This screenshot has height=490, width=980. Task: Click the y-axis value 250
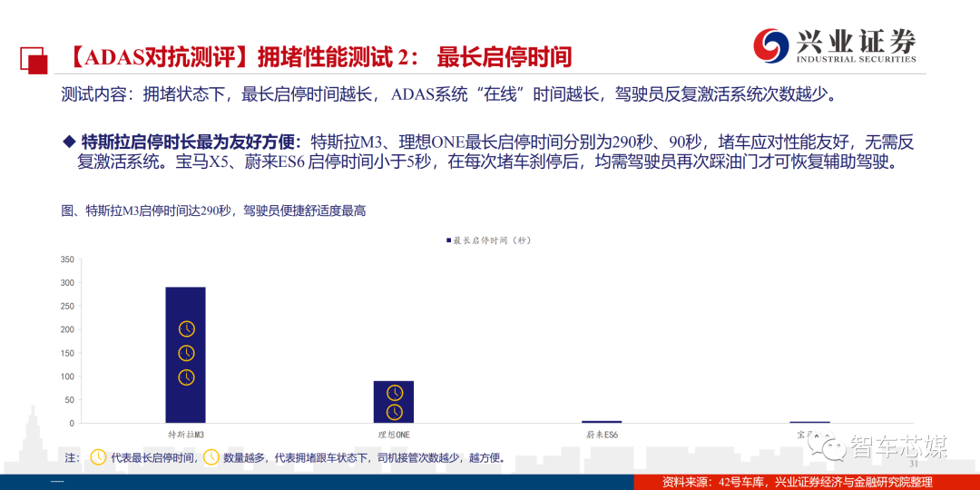[x=67, y=307]
